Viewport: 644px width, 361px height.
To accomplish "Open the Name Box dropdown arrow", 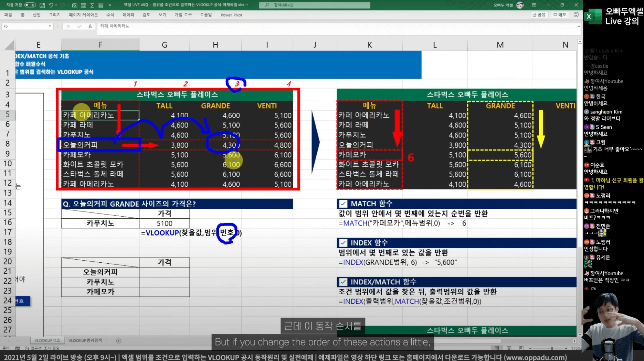I will click(50, 26).
